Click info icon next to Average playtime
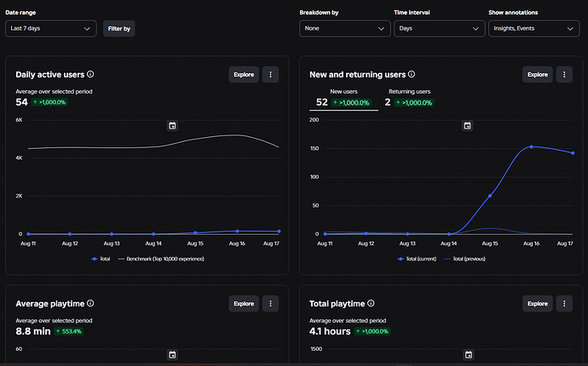Viewport: 588px width, 366px height. [90, 303]
